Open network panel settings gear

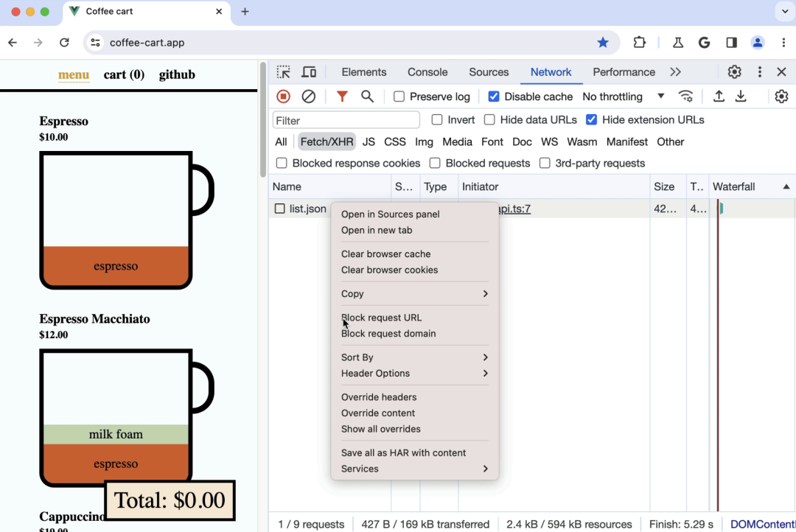point(781,97)
